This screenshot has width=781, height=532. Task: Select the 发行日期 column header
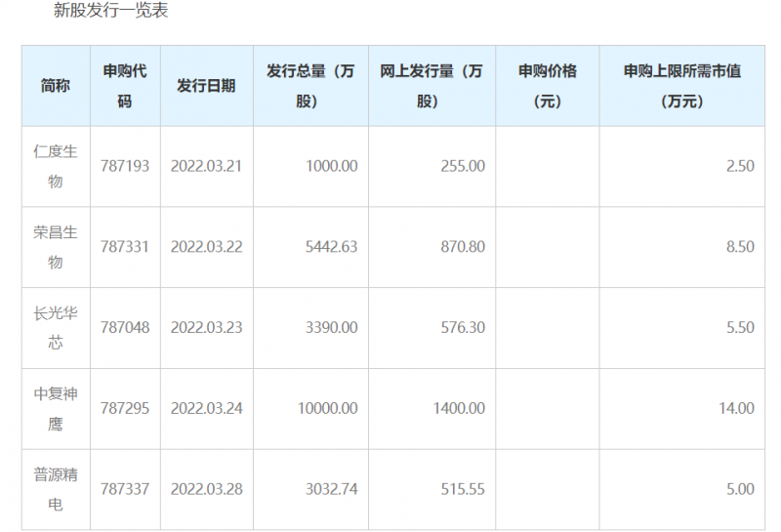click(206, 86)
